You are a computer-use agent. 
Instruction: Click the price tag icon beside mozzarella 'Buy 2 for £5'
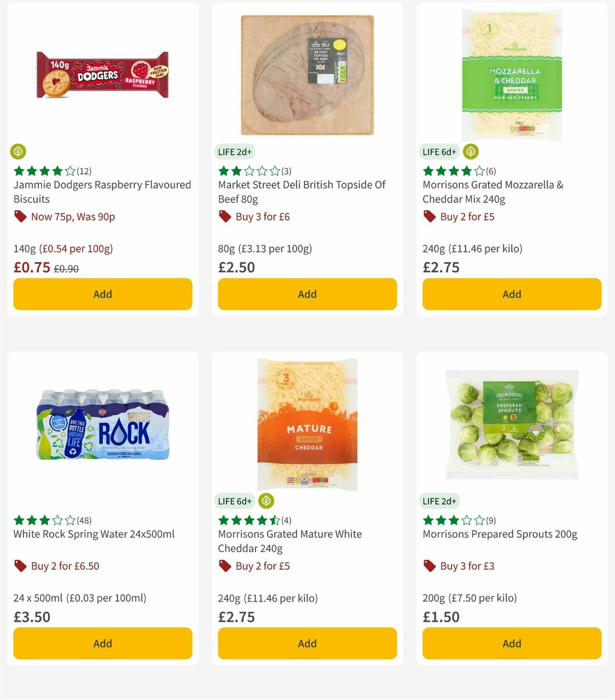click(429, 217)
